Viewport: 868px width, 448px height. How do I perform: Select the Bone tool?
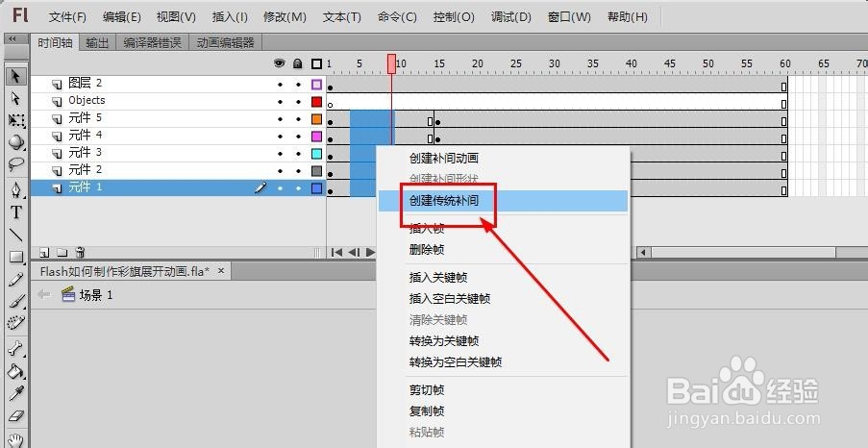[16, 348]
